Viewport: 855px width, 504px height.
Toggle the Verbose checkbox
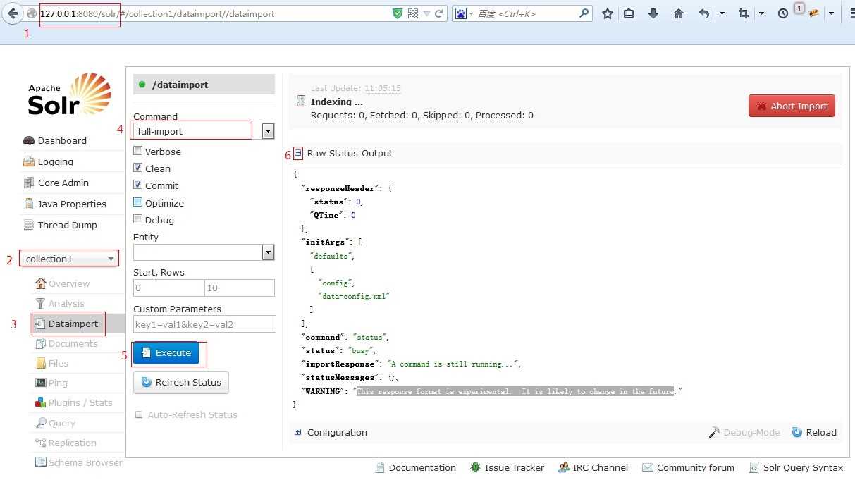138,151
